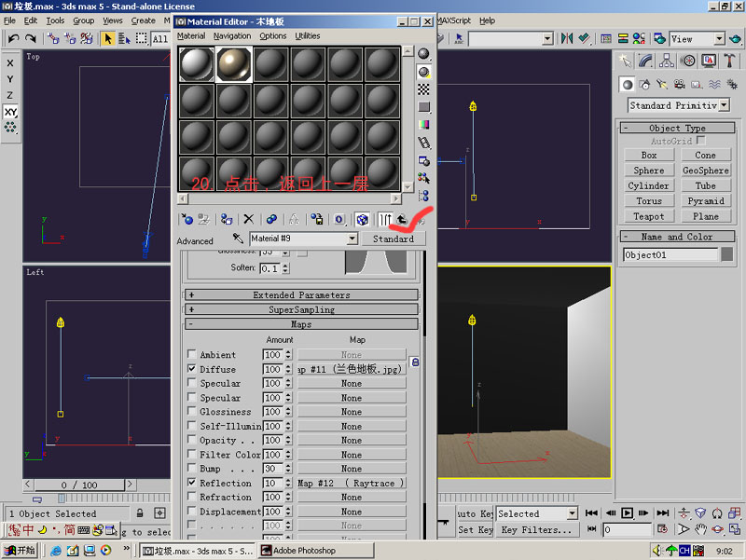Viewport: 746px width, 560px height.
Task: Click Go to Parent arrow icon
Action: point(402,219)
